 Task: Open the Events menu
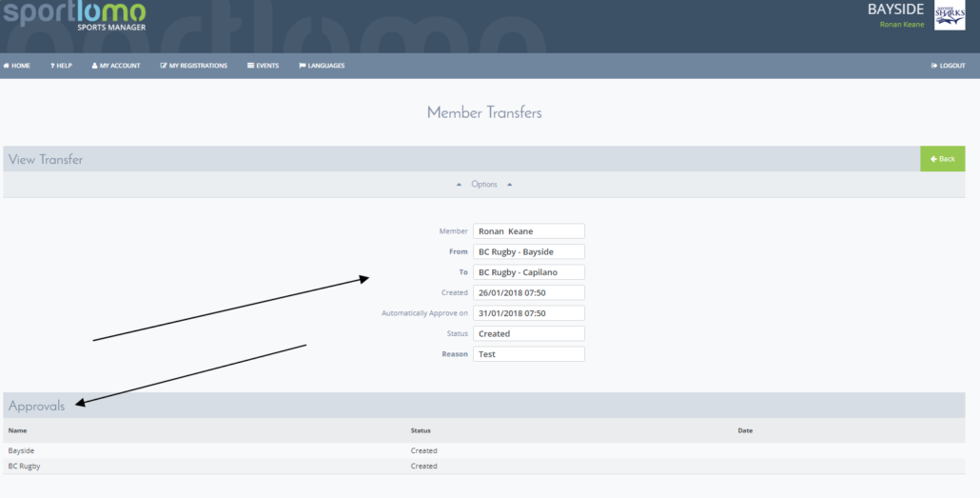click(x=264, y=66)
